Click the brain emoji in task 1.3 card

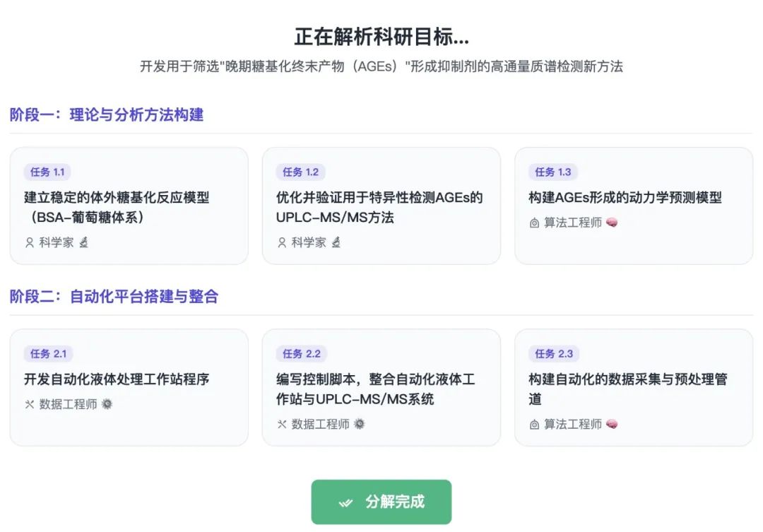click(612, 223)
